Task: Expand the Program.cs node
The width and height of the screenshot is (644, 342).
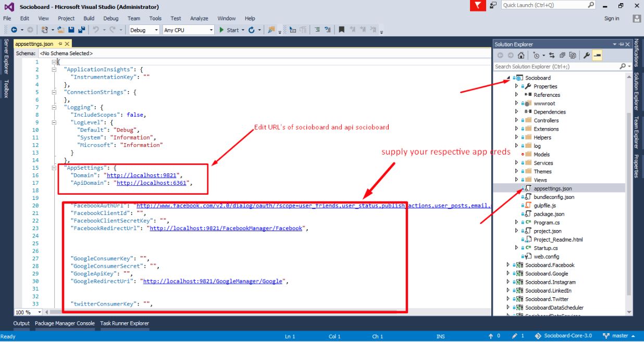Action: [x=516, y=222]
